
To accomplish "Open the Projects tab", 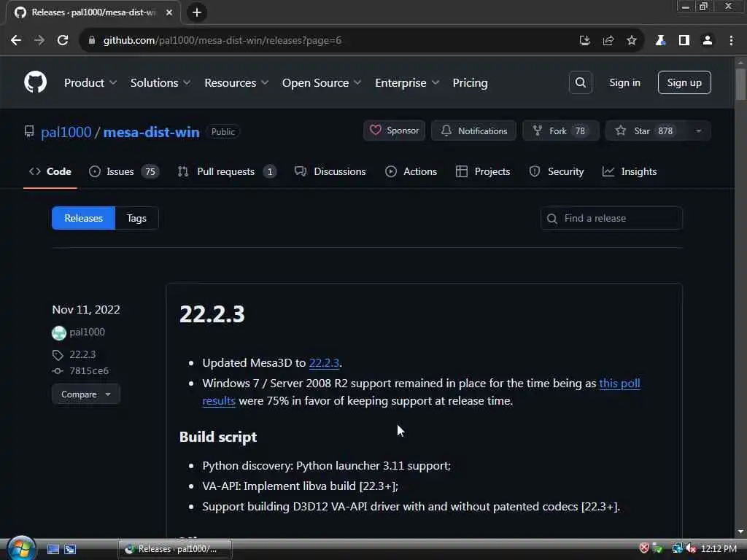I will coord(483,171).
